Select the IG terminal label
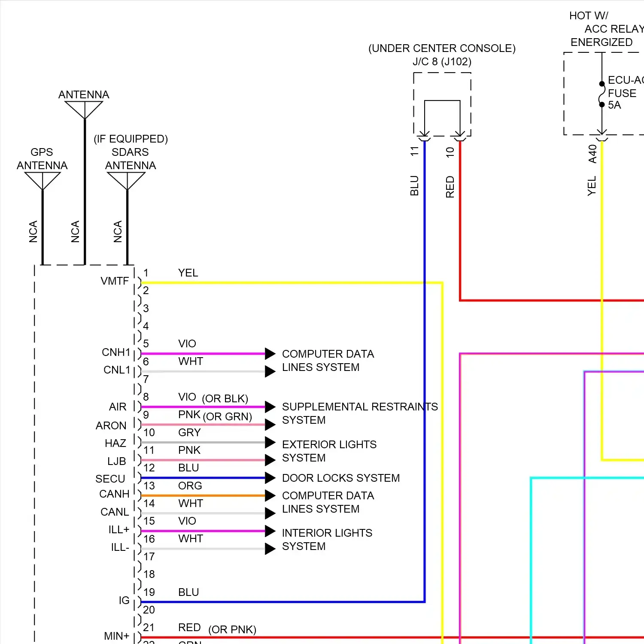The width and height of the screenshot is (644, 644). click(124, 600)
